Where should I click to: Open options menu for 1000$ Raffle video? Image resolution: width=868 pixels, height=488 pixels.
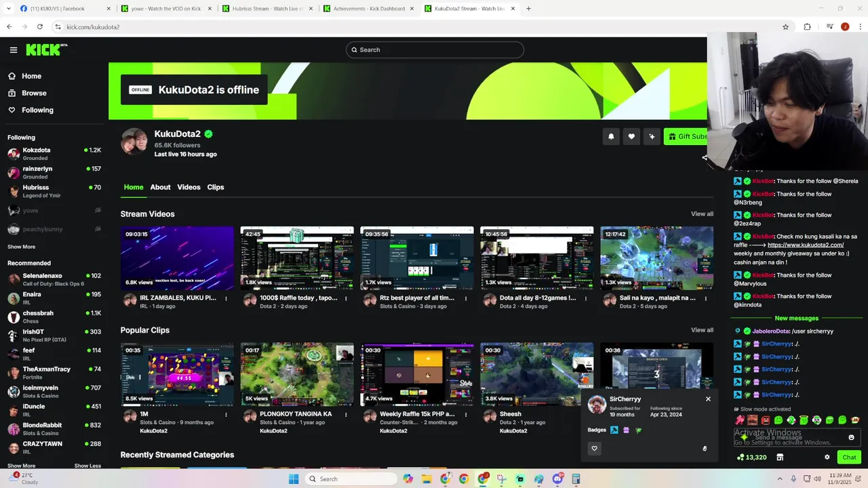coord(346,298)
